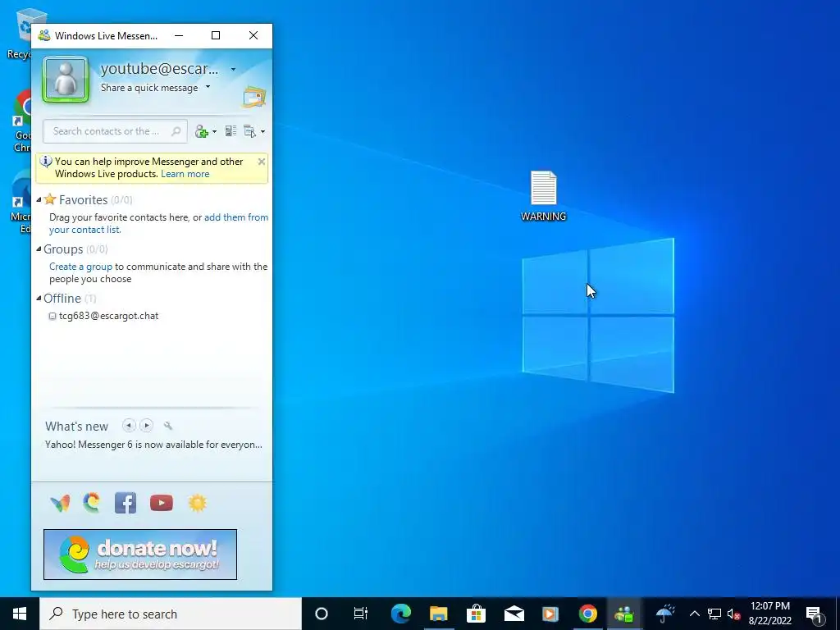Viewport: 840px width, 630px height.
Task: Open the YouTube icon
Action: coord(162,503)
